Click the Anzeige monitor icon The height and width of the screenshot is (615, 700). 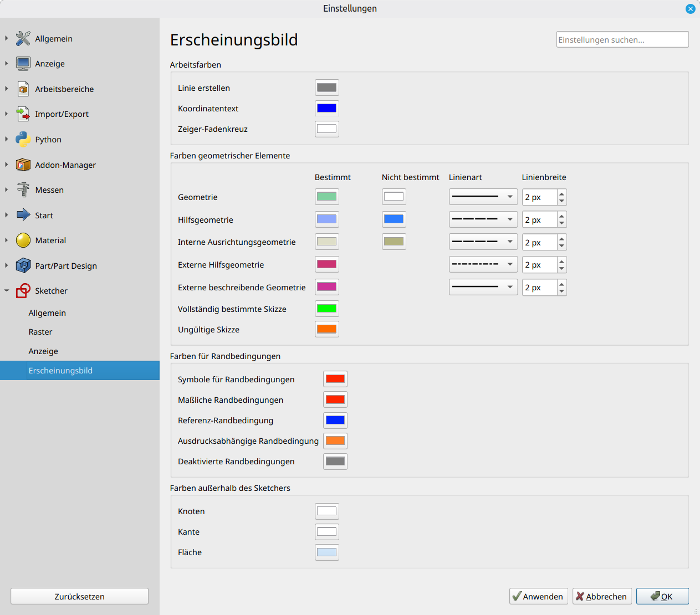pos(23,64)
